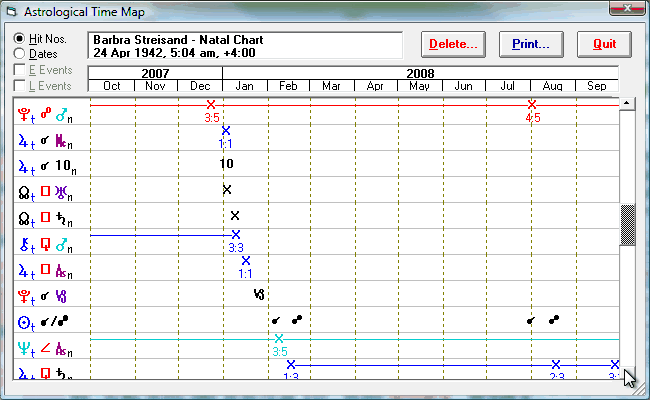This screenshot has width=650, height=400.
Task: Click the August full moon opposition symbol
Action: coord(554,320)
